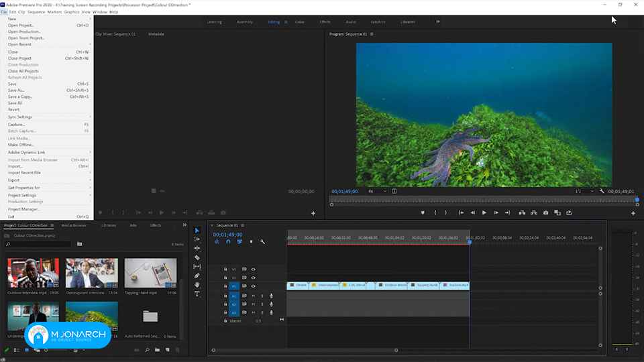644x362 pixels.
Task: Step forward one frame in Program monitor
Action: click(496, 213)
